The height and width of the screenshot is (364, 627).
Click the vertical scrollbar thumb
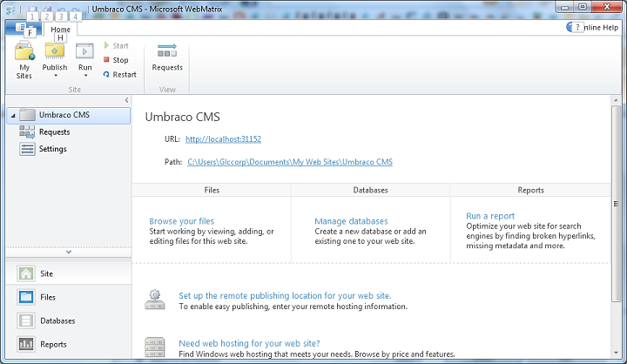point(616,204)
